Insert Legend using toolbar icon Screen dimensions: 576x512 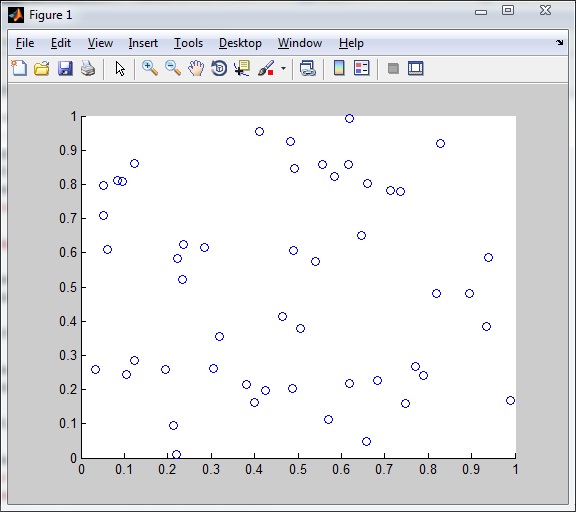[361, 68]
